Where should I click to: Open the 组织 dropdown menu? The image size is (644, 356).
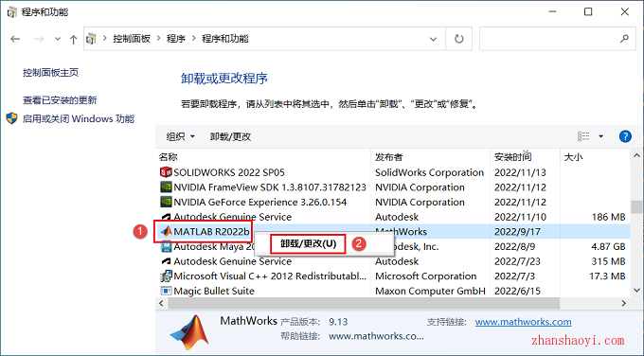coord(180,136)
